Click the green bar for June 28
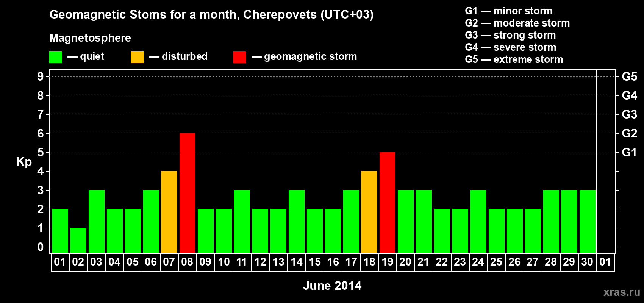 (x=551, y=221)
